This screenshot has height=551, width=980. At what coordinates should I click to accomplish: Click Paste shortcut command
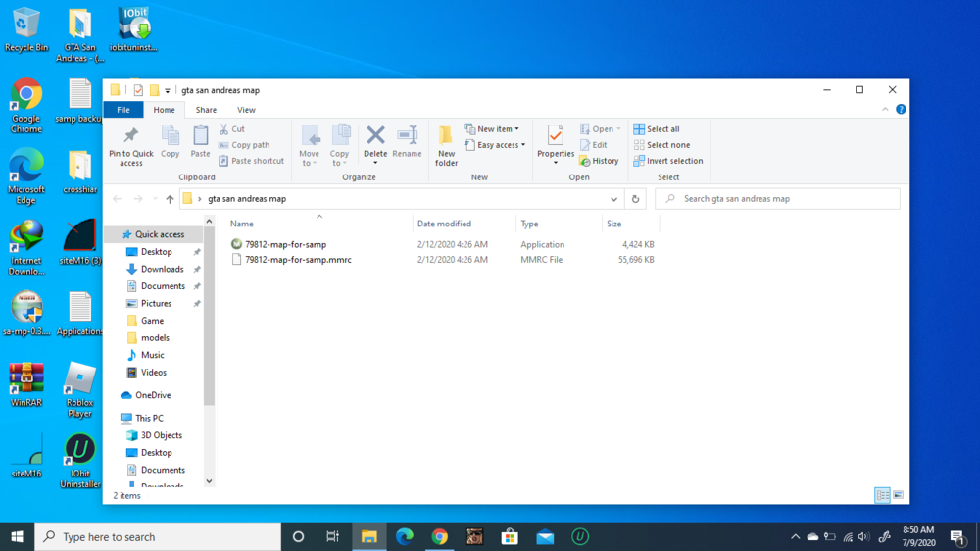coord(251,161)
